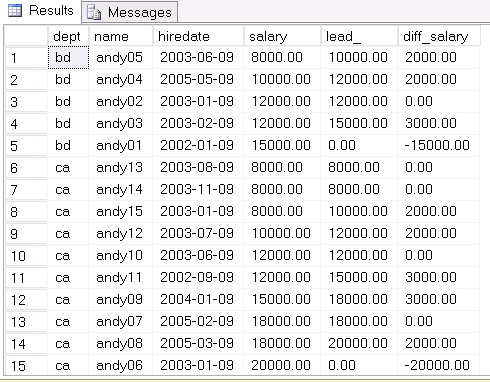Click salary cell 18000.00 in andy07 row
The height and width of the screenshot is (382, 490).
[281, 321]
